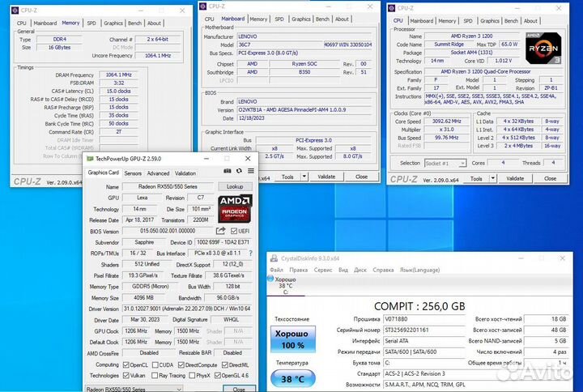Open the Диск menu in CrystalDiskInfo
Screen dimensions: 583x392
click(360, 270)
